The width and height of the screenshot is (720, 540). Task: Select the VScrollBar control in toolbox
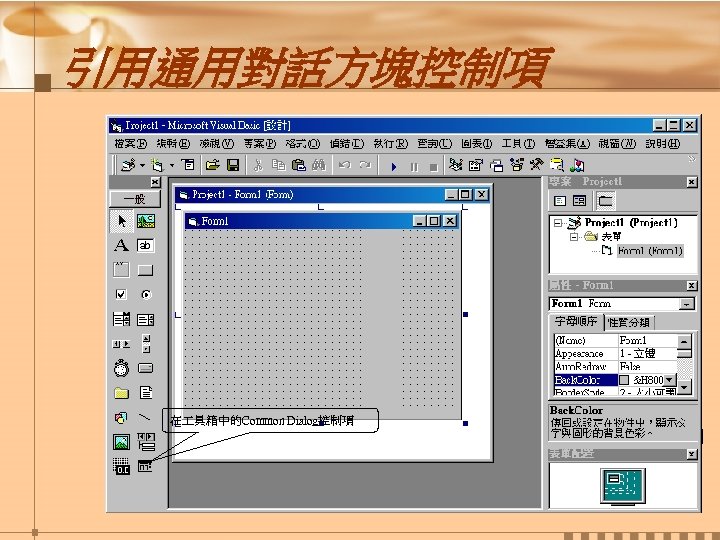pos(146,343)
